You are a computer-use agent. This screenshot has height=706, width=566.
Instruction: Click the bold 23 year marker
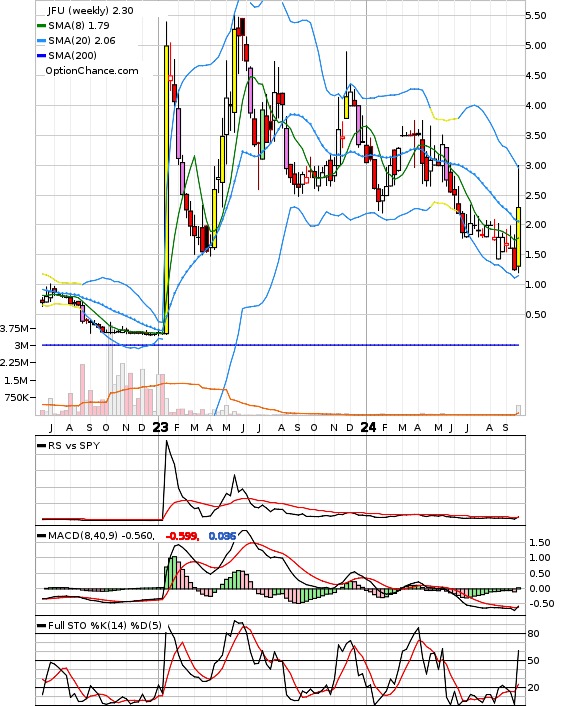160,427
